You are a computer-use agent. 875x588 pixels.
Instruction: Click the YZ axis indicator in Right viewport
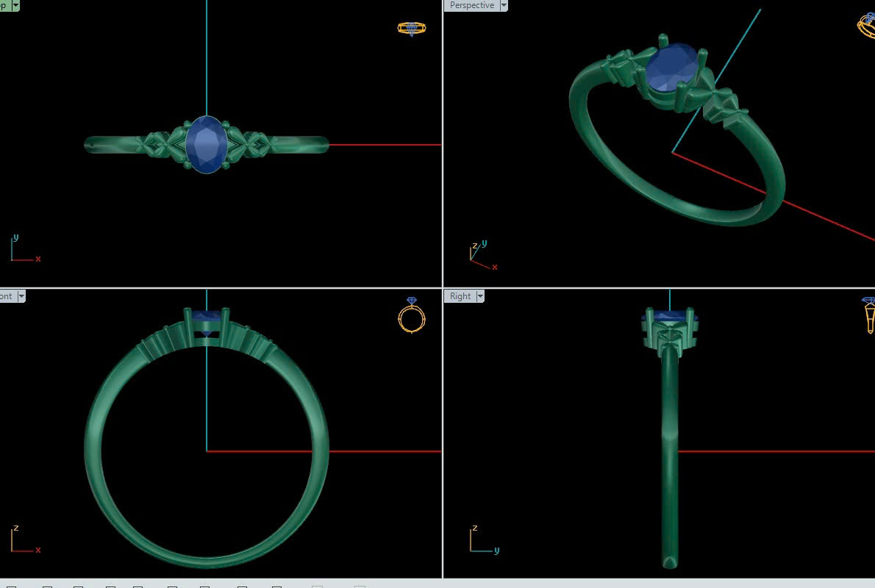[x=483, y=540]
